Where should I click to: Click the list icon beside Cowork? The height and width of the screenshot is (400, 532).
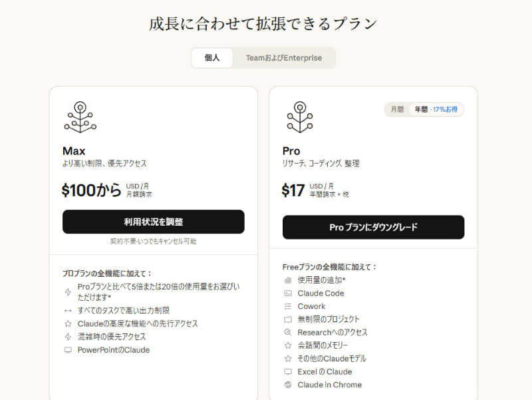click(287, 307)
